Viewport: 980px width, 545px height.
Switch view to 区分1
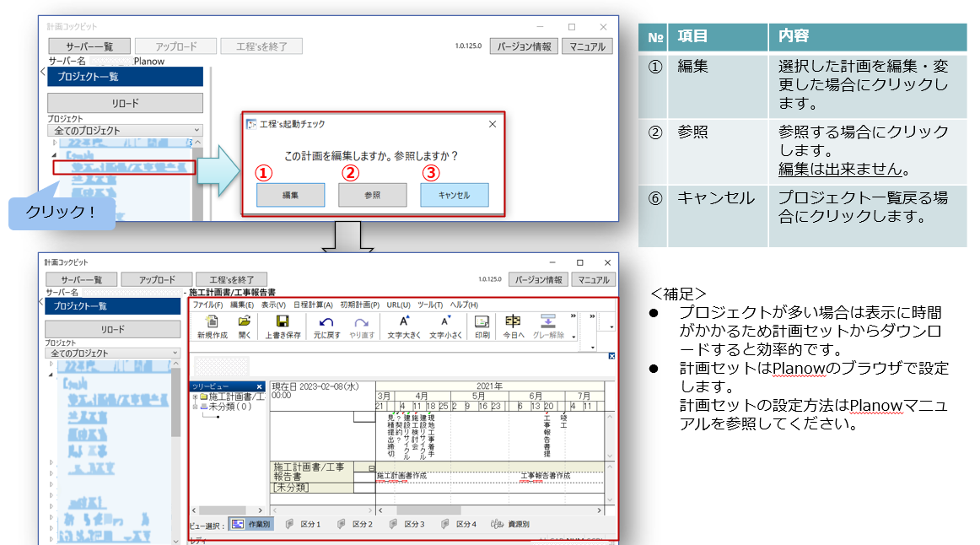(303, 524)
